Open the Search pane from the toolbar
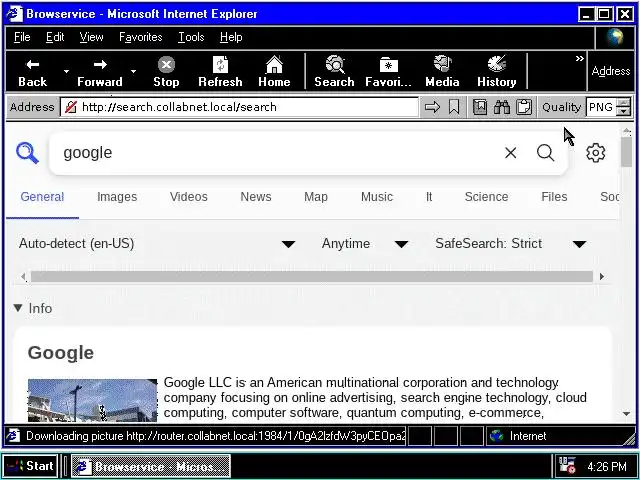The height and width of the screenshot is (480, 640). [334, 72]
